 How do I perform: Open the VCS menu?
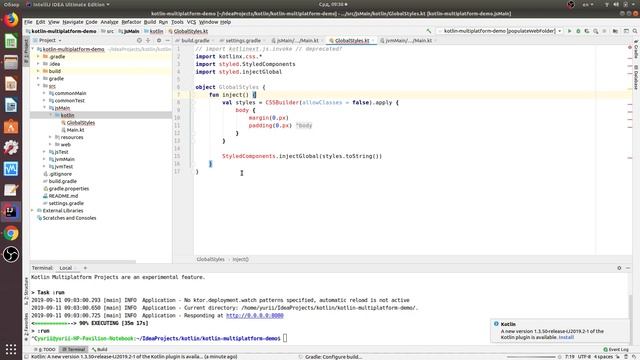[x=191, y=22]
